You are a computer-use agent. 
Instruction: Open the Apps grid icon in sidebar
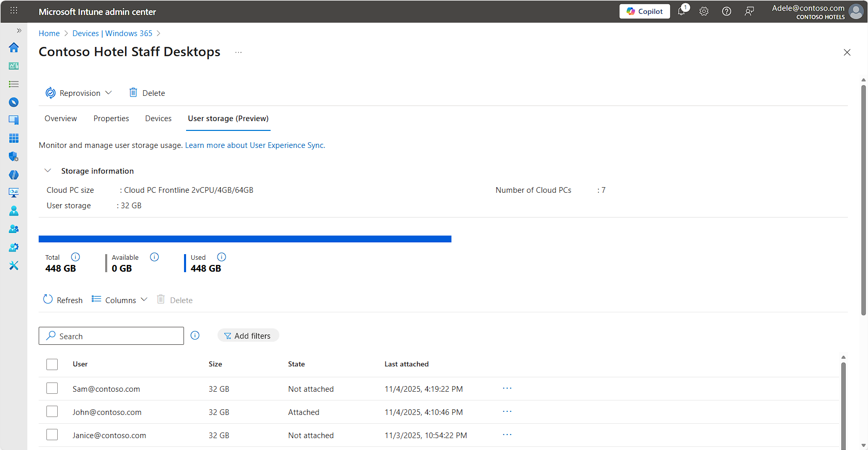(x=14, y=138)
